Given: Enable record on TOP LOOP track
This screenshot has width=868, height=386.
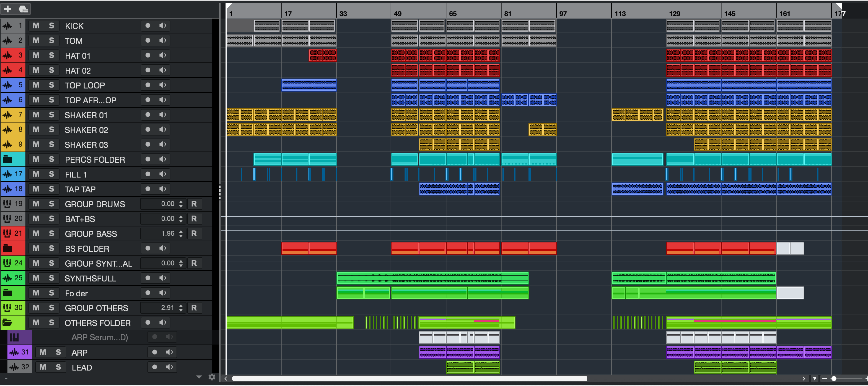Looking at the screenshot, I should tap(147, 85).
